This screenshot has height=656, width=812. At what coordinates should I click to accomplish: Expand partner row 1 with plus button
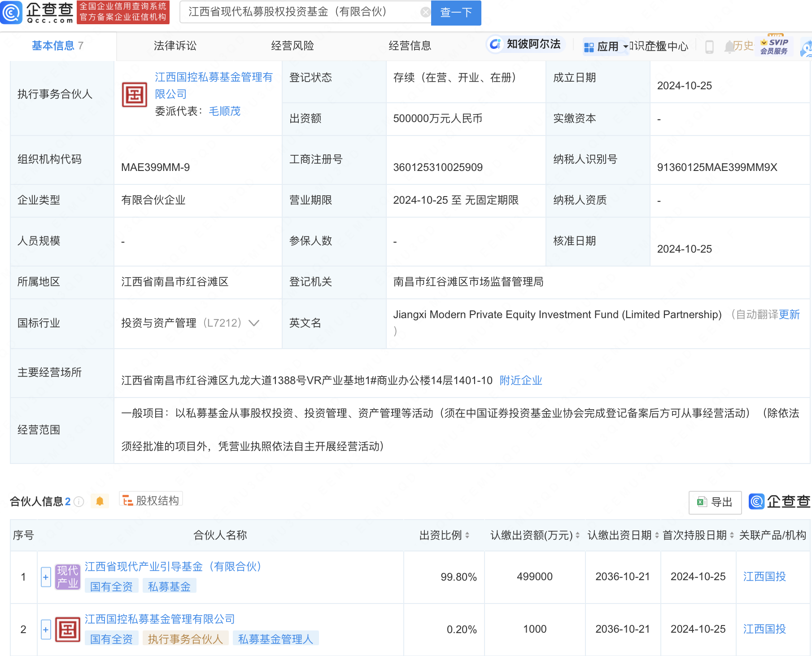46,577
